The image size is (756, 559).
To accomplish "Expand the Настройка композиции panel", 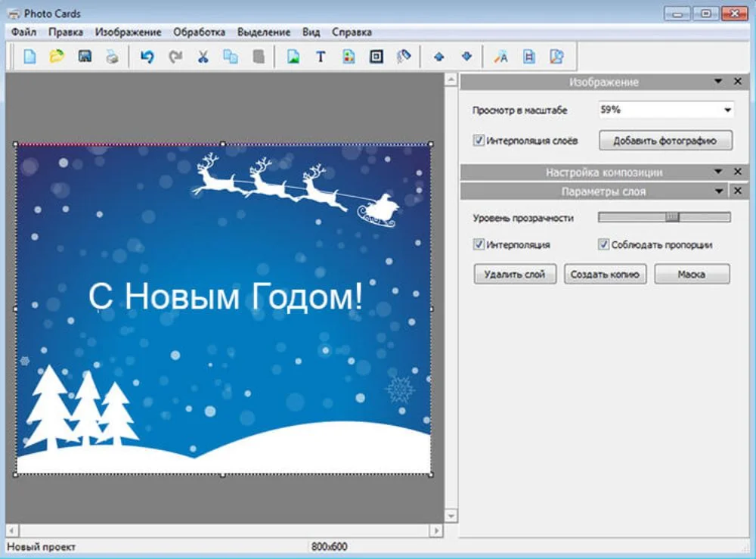I will click(718, 172).
